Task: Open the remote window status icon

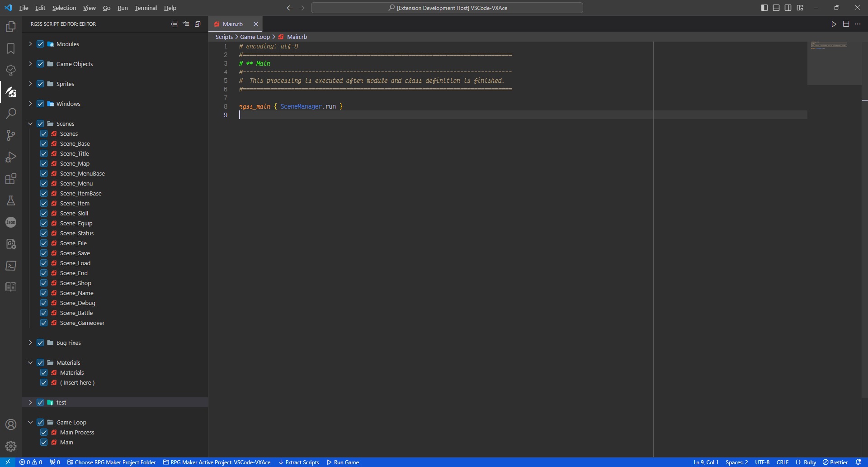Action: (8, 462)
